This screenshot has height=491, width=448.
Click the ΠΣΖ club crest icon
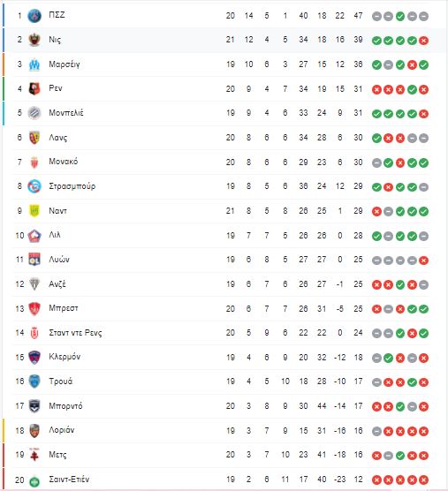(x=34, y=16)
